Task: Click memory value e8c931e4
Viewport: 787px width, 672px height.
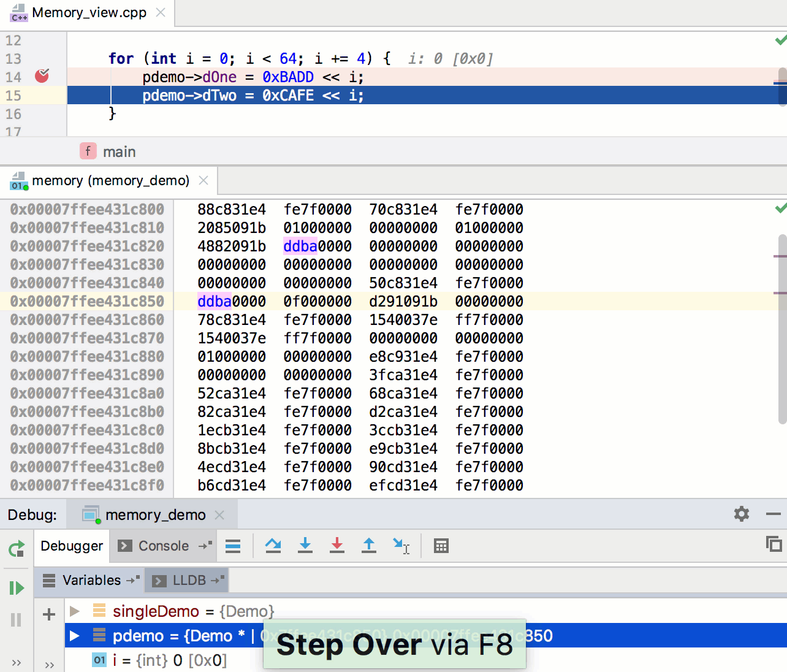Action: (403, 356)
